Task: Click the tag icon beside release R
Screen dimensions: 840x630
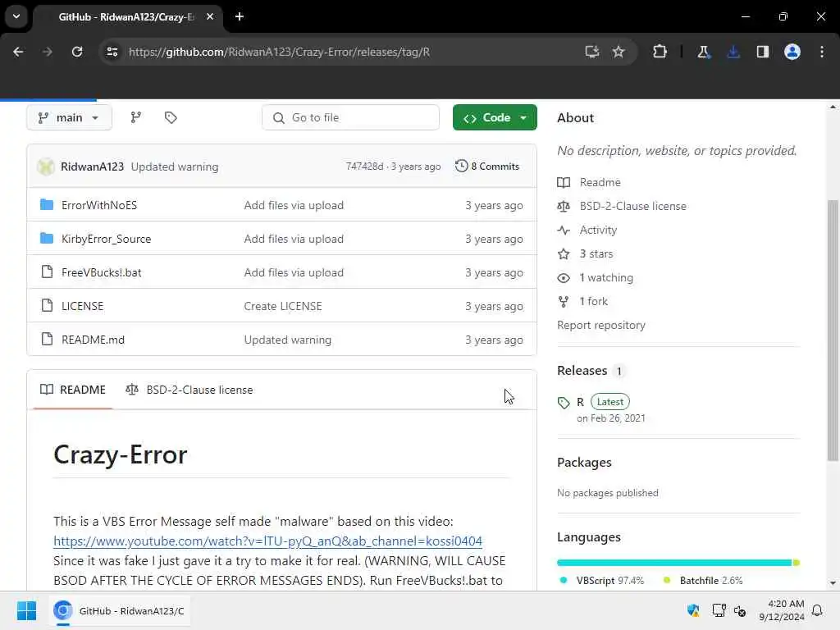Action: coord(564,402)
